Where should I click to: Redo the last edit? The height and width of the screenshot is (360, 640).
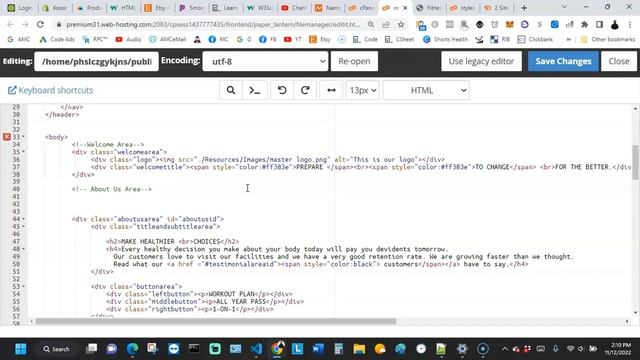(x=305, y=90)
